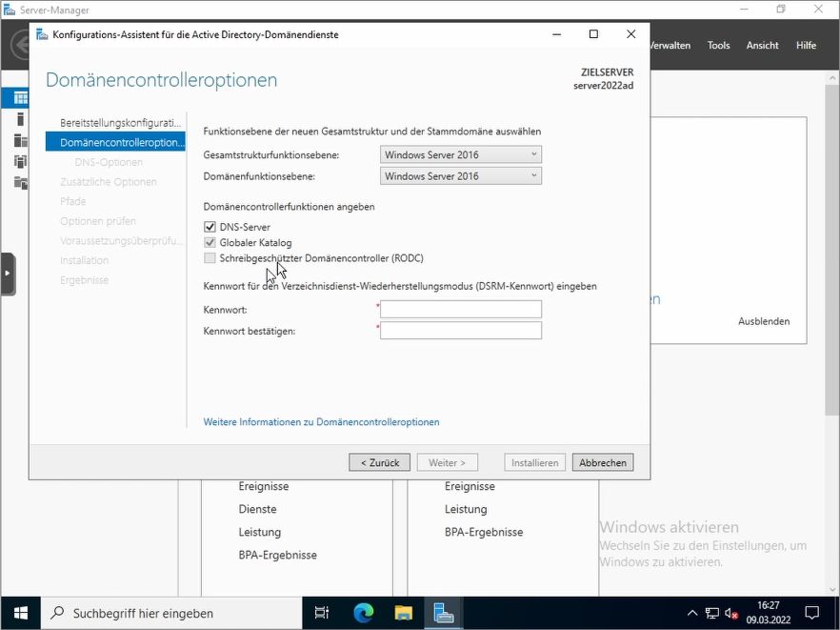Image resolution: width=840 pixels, height=630 pixels.
Task: Click Leistung in right Server-Manager tile
Action: coord(466,509)
